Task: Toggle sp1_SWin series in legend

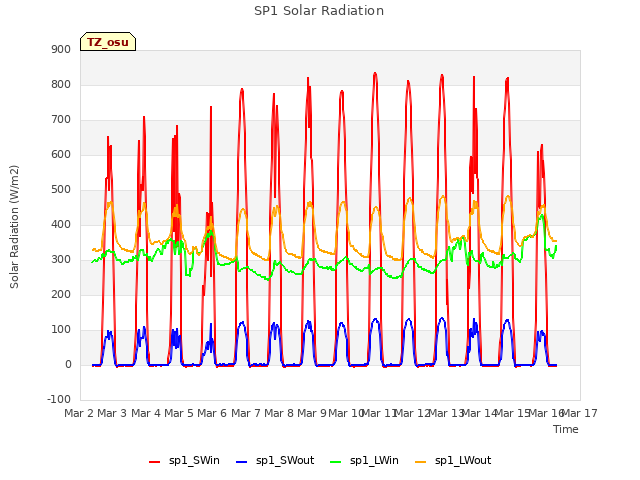Action: coord(184,460)
